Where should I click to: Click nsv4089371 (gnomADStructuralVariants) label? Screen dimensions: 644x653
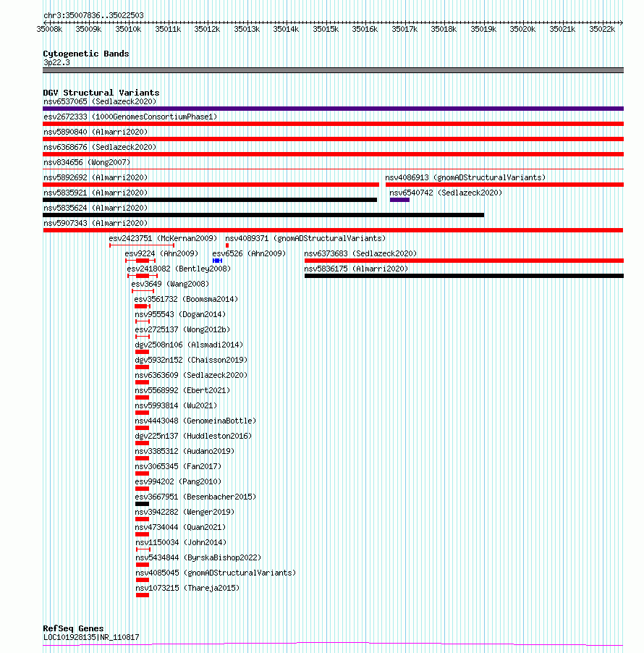[x=305, y=239]
